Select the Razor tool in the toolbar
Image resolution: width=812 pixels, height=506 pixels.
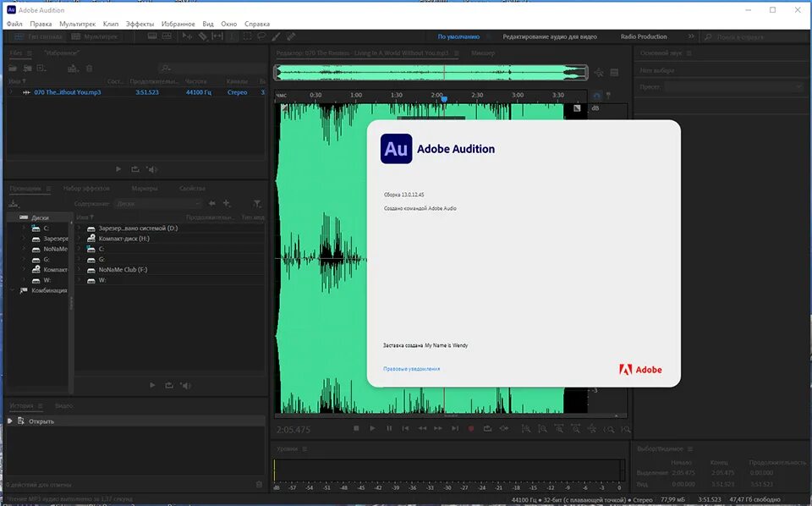click(x=202, y=36)
